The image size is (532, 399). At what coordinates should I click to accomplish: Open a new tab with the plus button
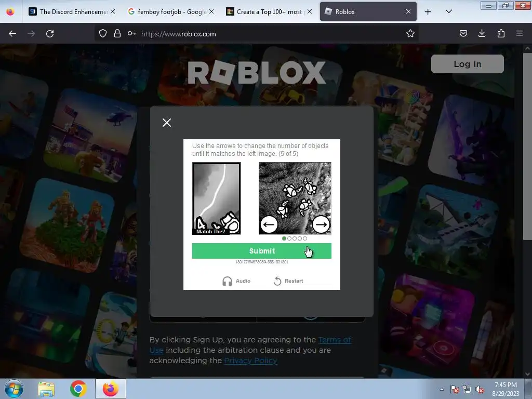(428, 12)
